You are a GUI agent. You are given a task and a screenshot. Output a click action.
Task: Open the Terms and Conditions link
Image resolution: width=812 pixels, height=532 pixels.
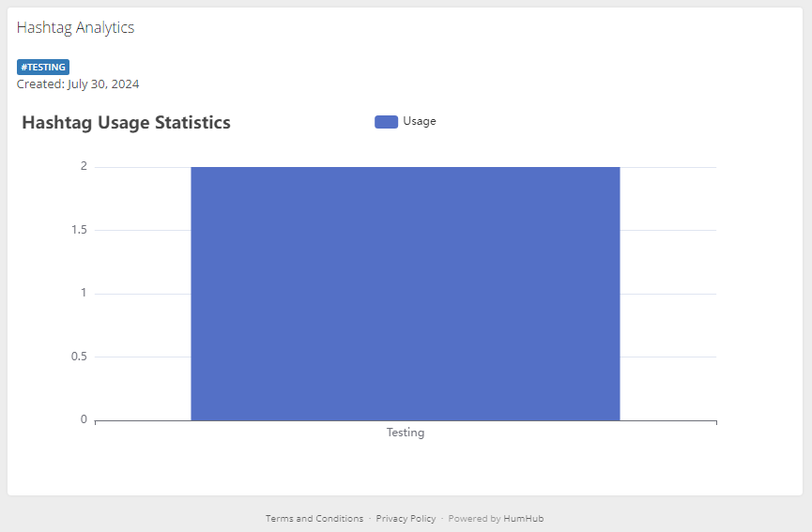pyautogui.click(x=314, y=519)
